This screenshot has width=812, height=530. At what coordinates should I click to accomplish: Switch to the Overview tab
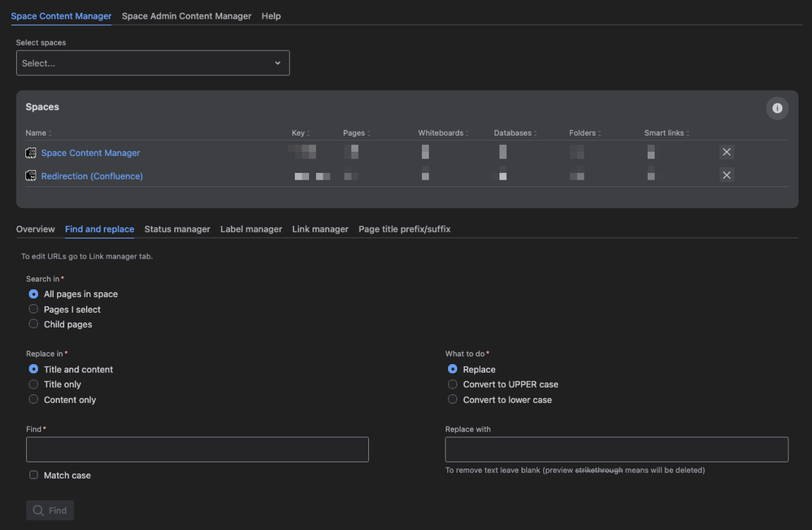point(35,229)
